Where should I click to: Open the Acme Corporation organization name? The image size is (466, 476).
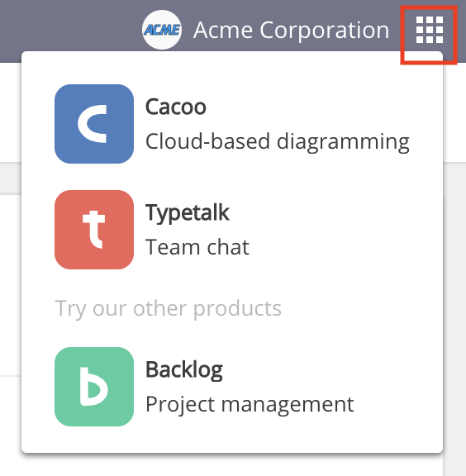(x=291, y=30)
